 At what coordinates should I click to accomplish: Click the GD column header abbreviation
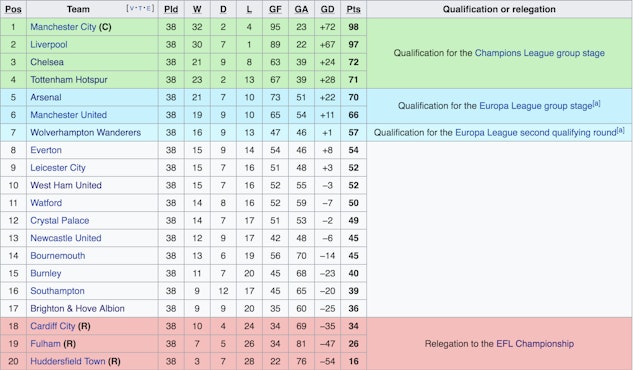click(x=327, y=9)
